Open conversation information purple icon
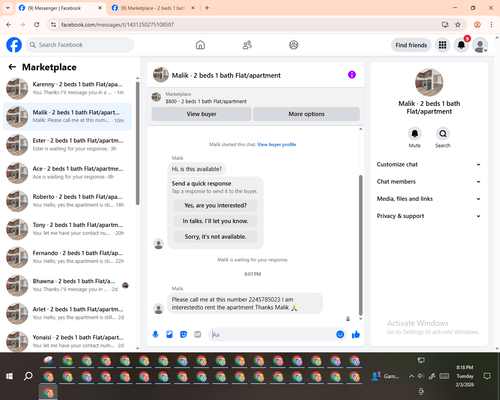Screen dimensions: 500x400 [352, 75]
